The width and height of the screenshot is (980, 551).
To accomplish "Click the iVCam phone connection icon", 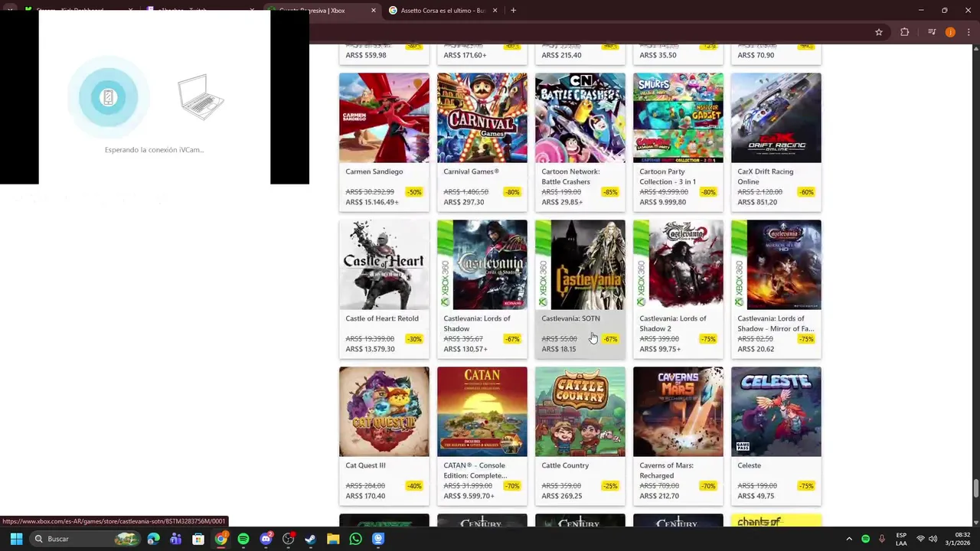I will pyautogui.click(x=108, y=97).
